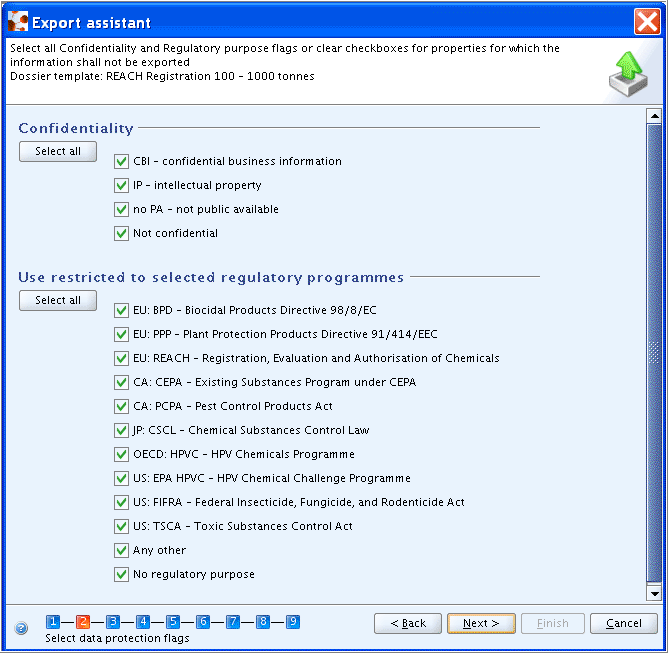Click the disabled Finish button
The width and height of the screenshot is (668, 653).
(553, 624)
